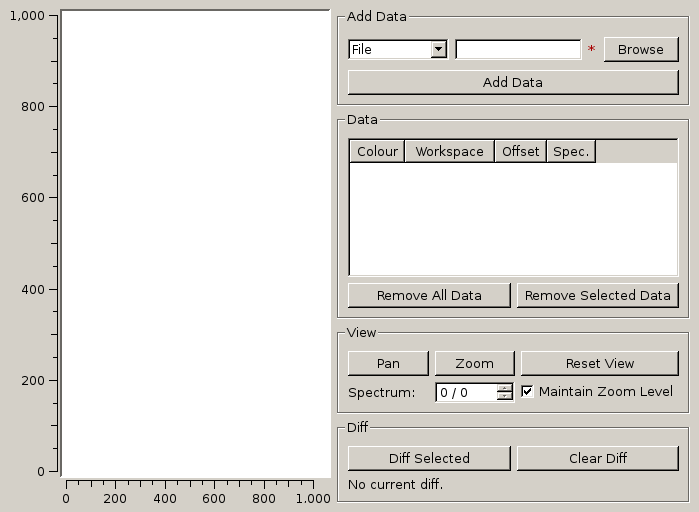Click the Offset column header

[x=520, y=151]
